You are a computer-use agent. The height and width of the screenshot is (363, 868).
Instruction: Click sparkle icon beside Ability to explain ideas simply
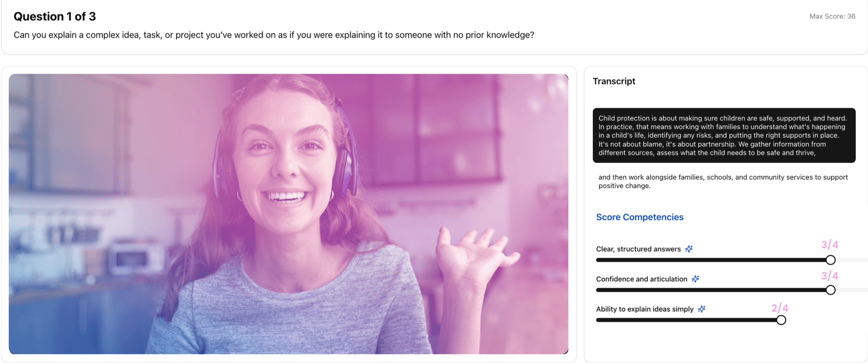(701, 309)
